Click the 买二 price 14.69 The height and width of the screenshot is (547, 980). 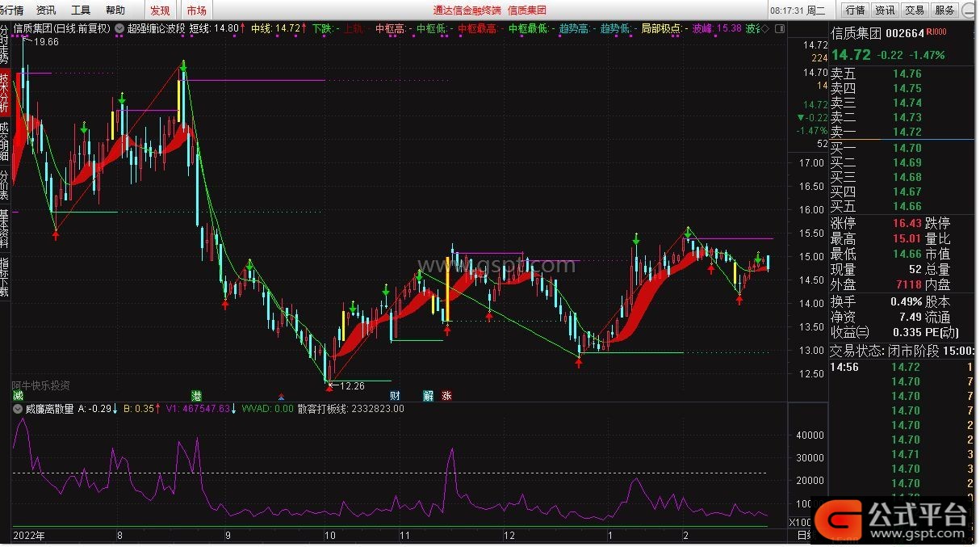coord(907,162)
